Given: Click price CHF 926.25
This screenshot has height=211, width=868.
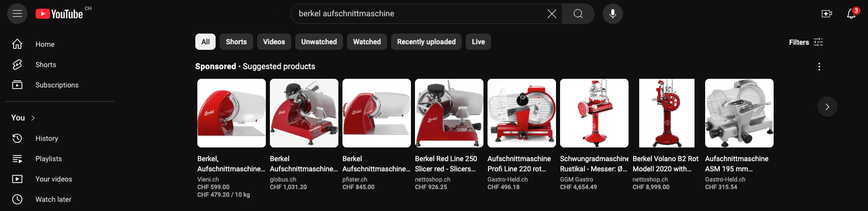Looking at the screenshot, I should pos(431,187).
